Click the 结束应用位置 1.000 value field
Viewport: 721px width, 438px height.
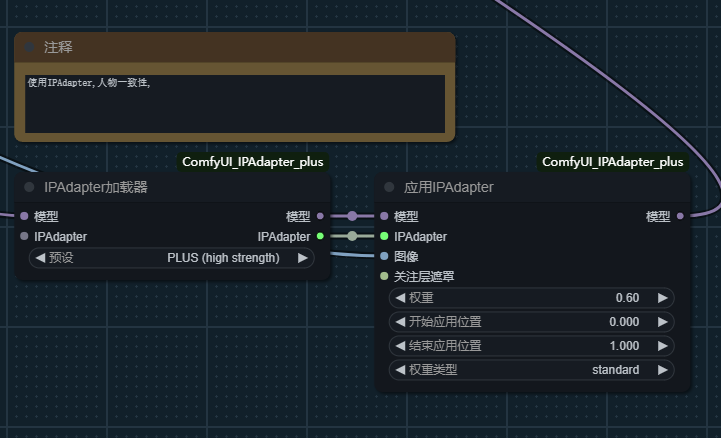532,346
